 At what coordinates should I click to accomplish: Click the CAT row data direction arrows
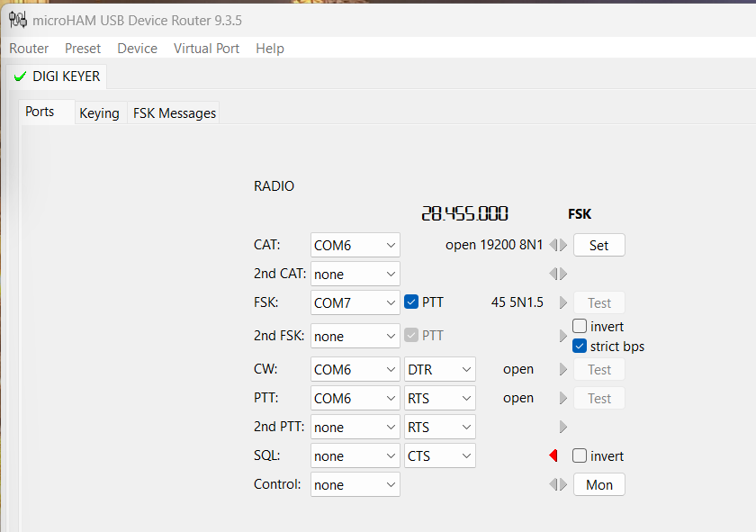(x=558, y=245)
